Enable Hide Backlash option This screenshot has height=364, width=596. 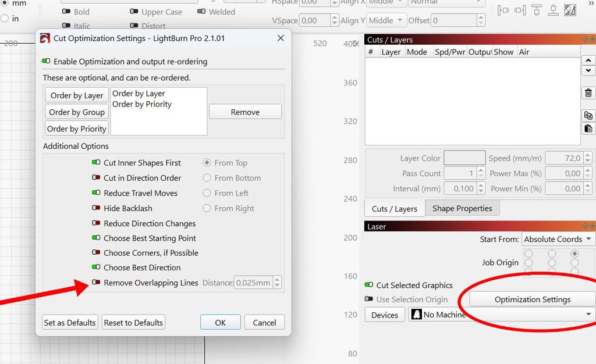[x=96, y=208]
